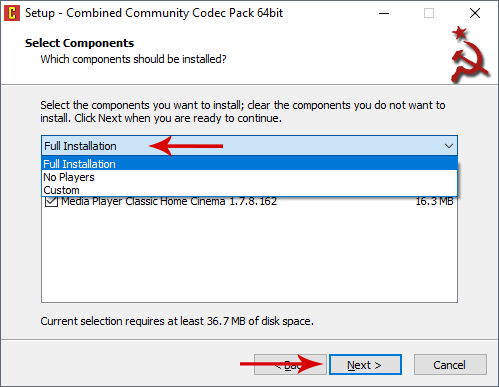This screenshot has width=499, height=387.
Task: Choose the No Players option
Action: 249,177
